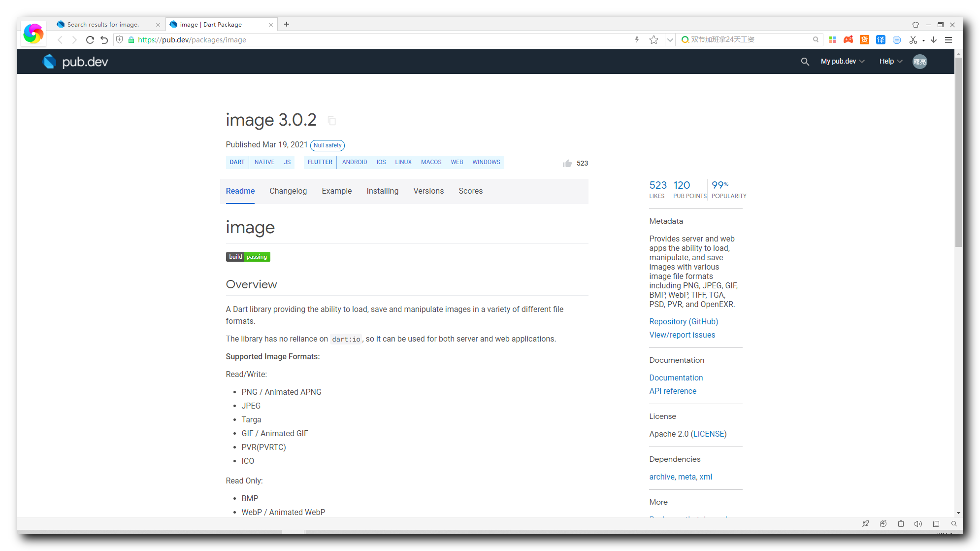Click the vertical page scrollbar thumb
The width and height of the screenshot is (980, 551).
click(x=958, y=152)
